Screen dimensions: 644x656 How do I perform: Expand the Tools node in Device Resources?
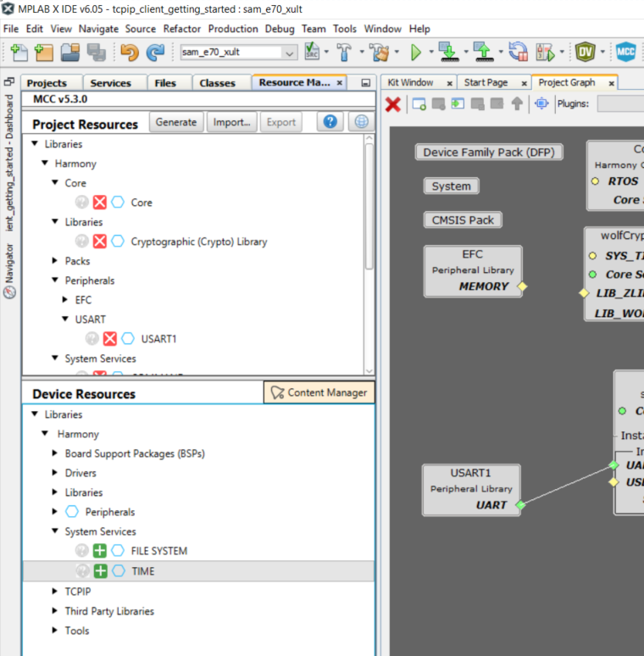coord(55,630)
